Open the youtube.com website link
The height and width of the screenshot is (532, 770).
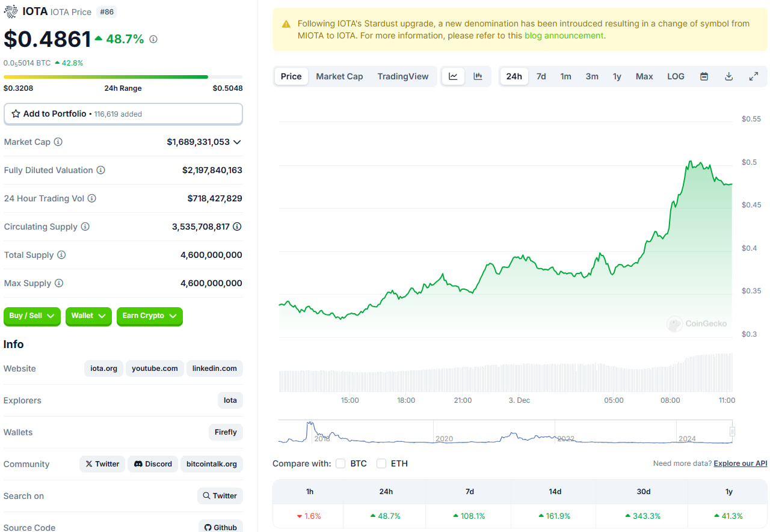[x=155, y=368]
